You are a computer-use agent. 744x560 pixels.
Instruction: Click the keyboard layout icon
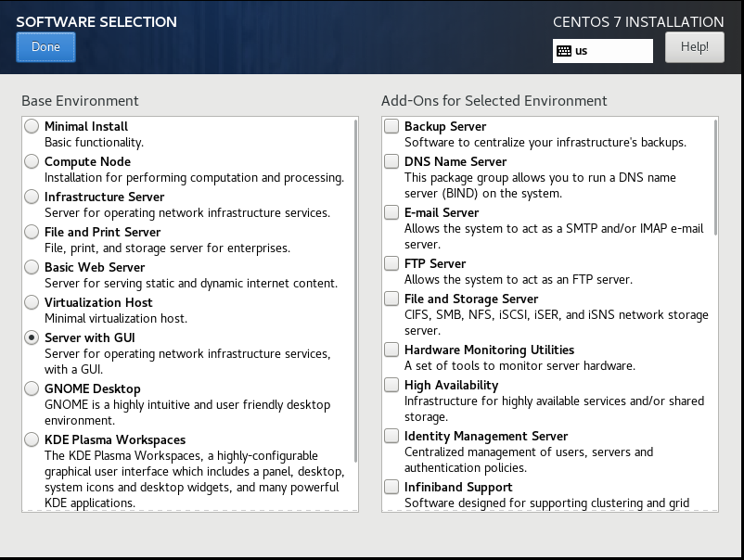[564, 51]
